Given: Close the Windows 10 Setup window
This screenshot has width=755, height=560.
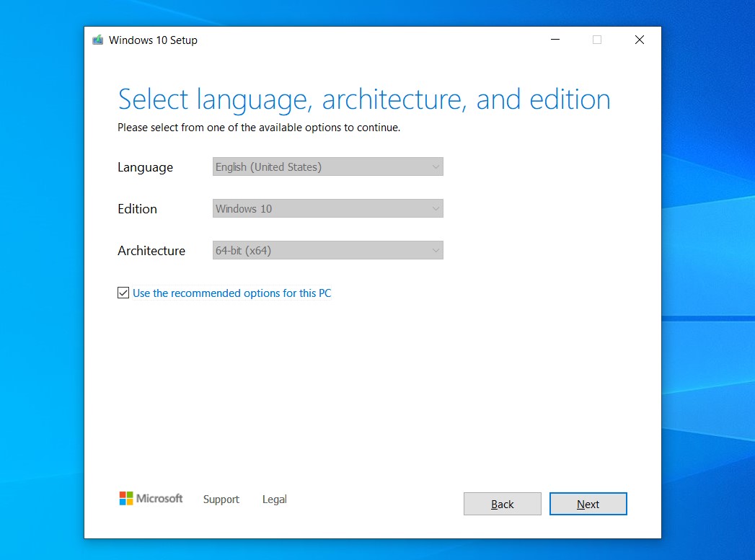Looking at the screenshot, I should pyautogui.click(x=640, y=40).
